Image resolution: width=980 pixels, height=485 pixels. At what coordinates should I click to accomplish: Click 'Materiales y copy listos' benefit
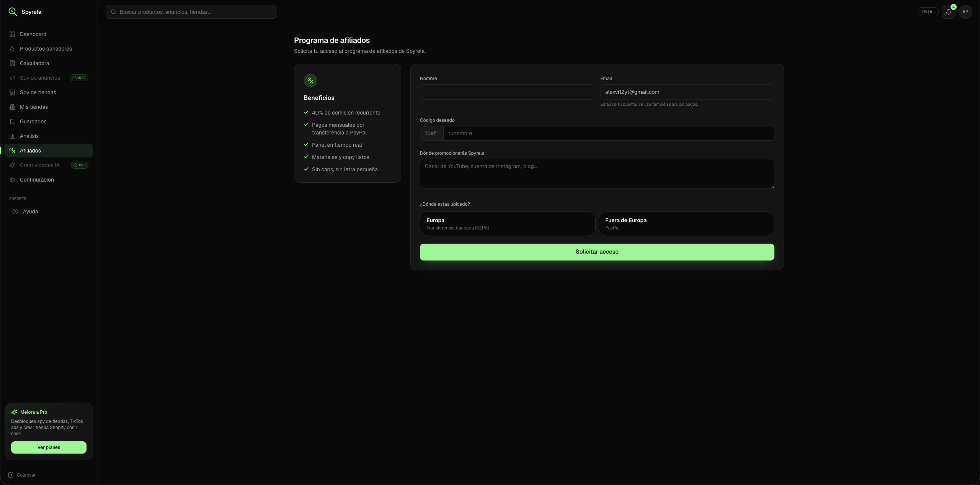(x=341, y=157)
